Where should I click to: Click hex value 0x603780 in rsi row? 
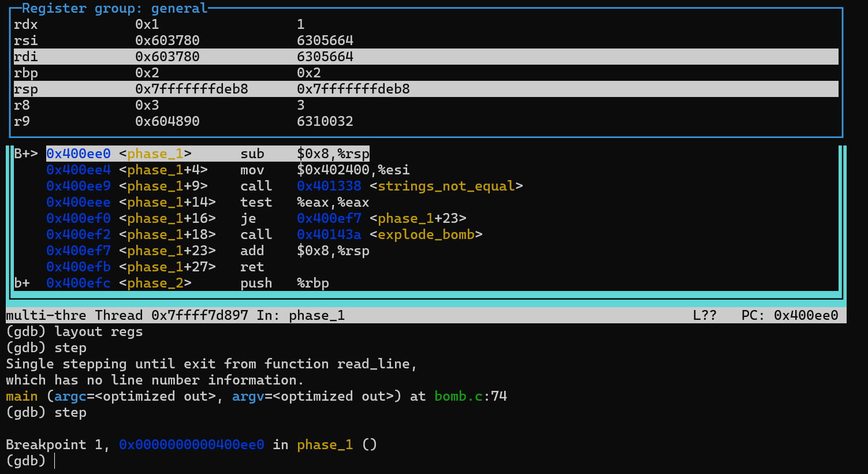coord(167,40)
